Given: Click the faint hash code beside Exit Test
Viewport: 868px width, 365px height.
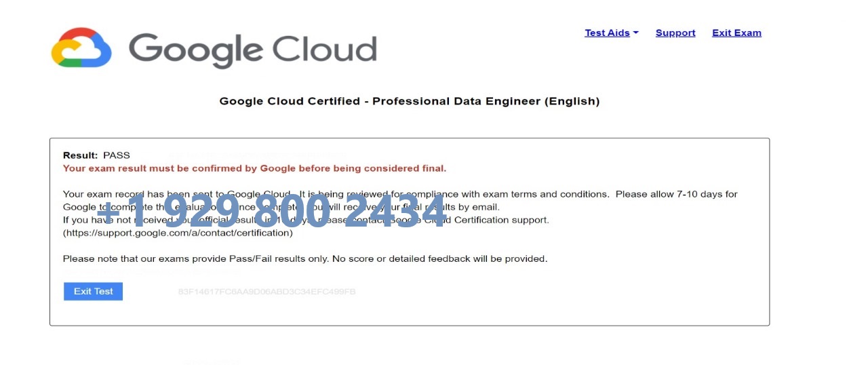Looking at the screenshot, I should pos(267,292).
